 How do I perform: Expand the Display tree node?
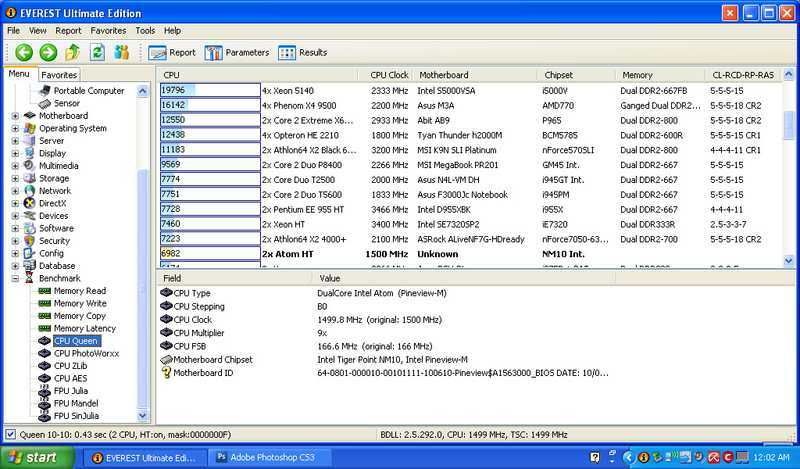[x=15, y=153]
